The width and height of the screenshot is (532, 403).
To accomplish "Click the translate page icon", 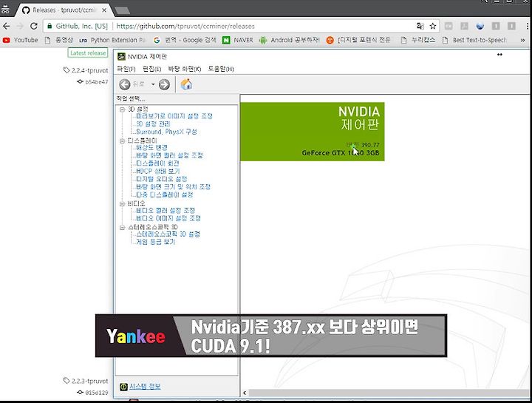I will tap(420, 26).
